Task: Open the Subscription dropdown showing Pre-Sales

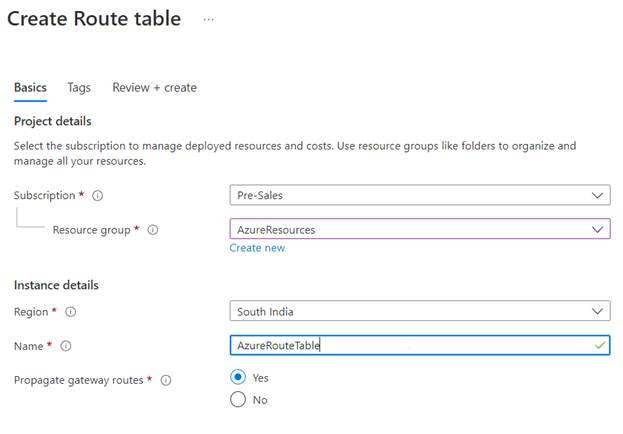Action: click(420, 195)
